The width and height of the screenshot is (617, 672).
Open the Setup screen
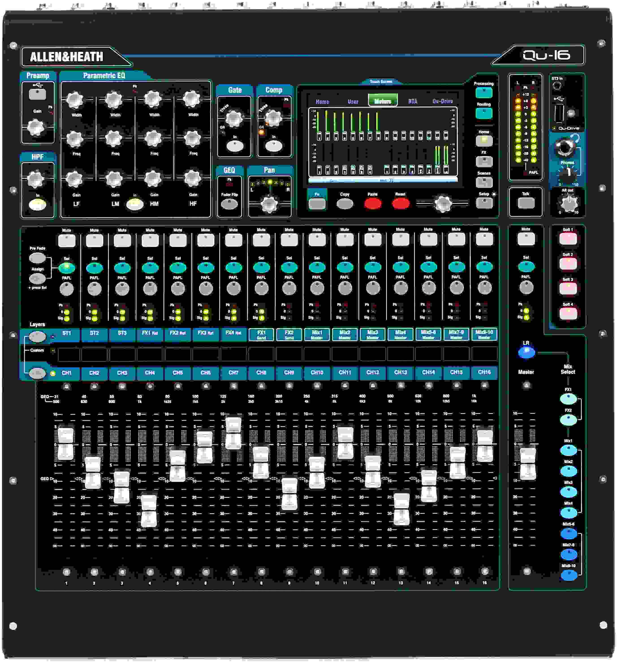pyautogui.click(x=484, y=203)
